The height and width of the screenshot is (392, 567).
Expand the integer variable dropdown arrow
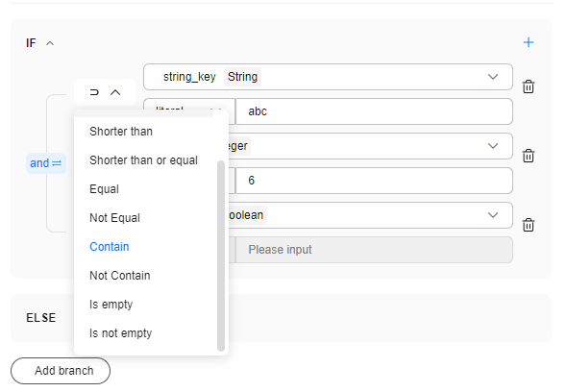click(493, 146)
